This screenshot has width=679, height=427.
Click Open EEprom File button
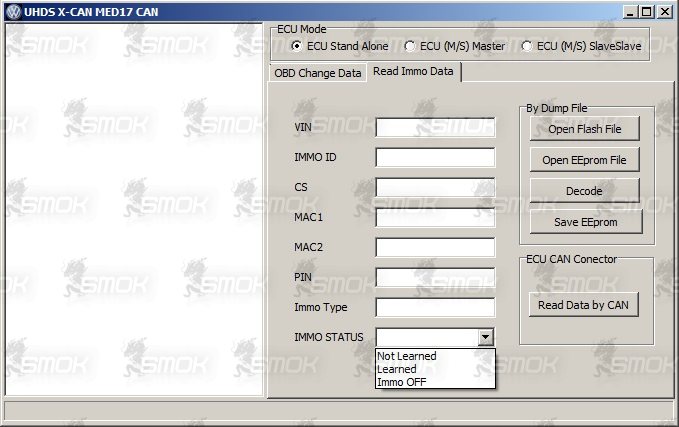click(585, 160)
